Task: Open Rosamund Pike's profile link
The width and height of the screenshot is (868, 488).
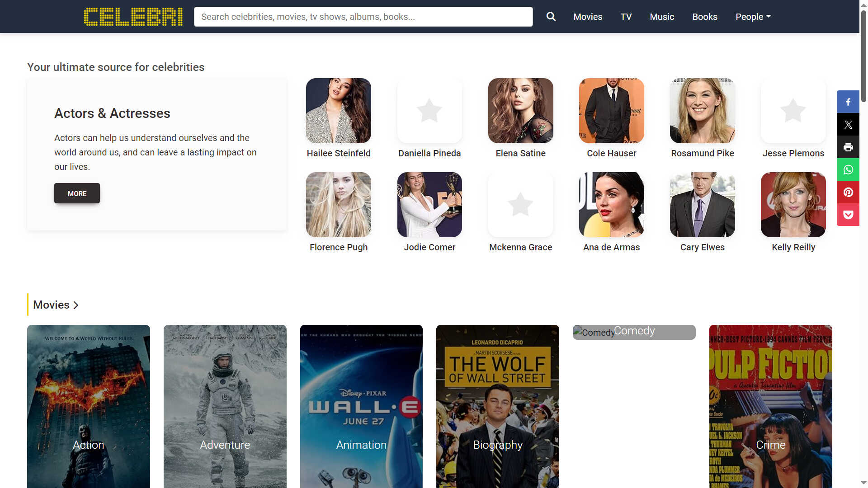Action: (x=702, y=153)
